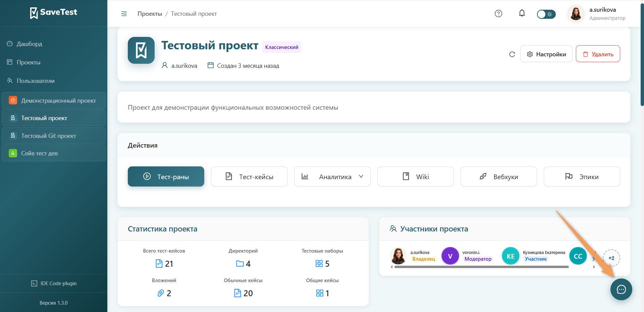Expand the Аналитика dropdown
644x312 pixels.
tap(332, 176)
